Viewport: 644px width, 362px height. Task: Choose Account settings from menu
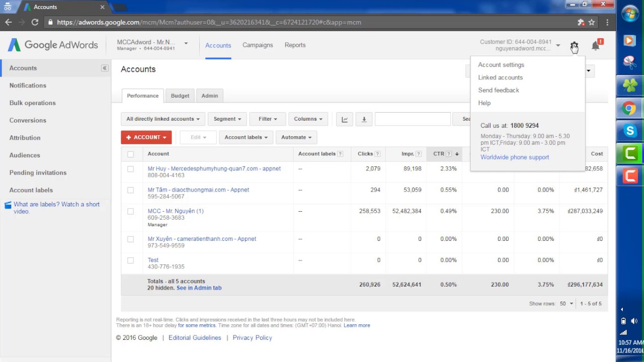click(501, 65)
